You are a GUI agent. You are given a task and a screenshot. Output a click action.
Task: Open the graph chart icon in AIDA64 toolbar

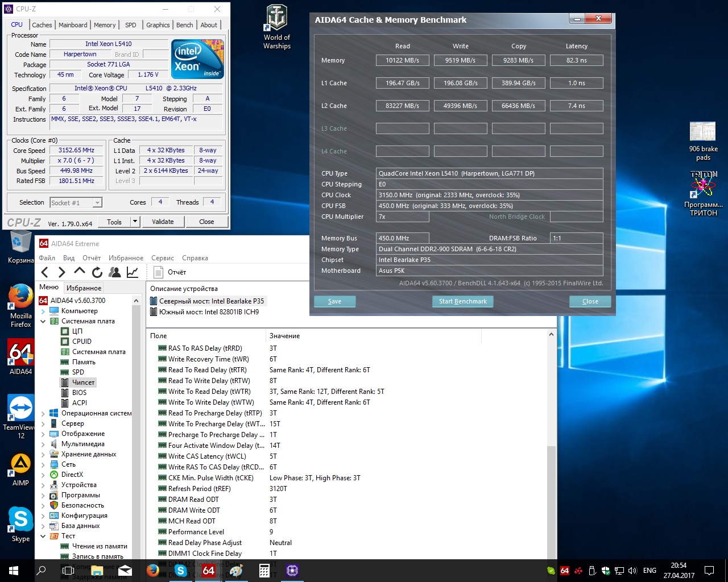pyautogui.click(x=133, y=272)
